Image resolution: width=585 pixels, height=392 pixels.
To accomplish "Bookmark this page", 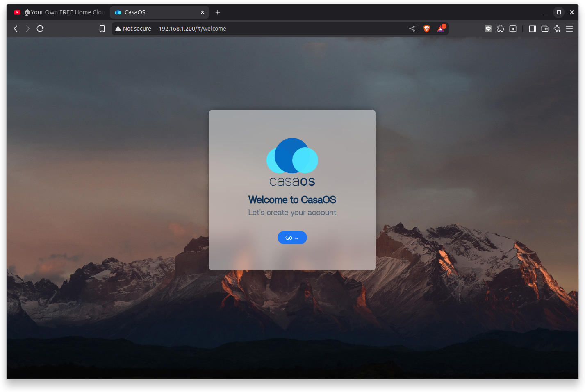I will [x=102, y=29].
